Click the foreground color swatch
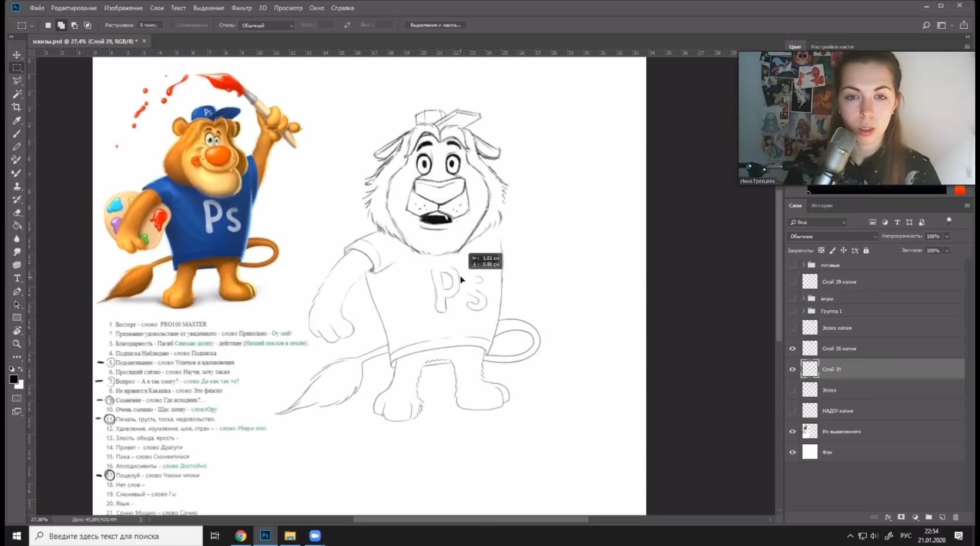 [14, 379]
